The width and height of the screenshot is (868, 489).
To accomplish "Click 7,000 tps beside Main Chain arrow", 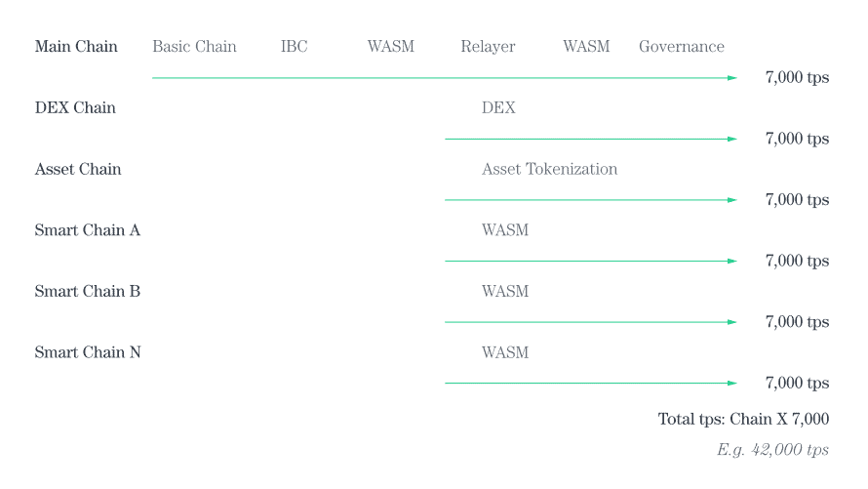I will pyautogui.click(x=797, y=77).
